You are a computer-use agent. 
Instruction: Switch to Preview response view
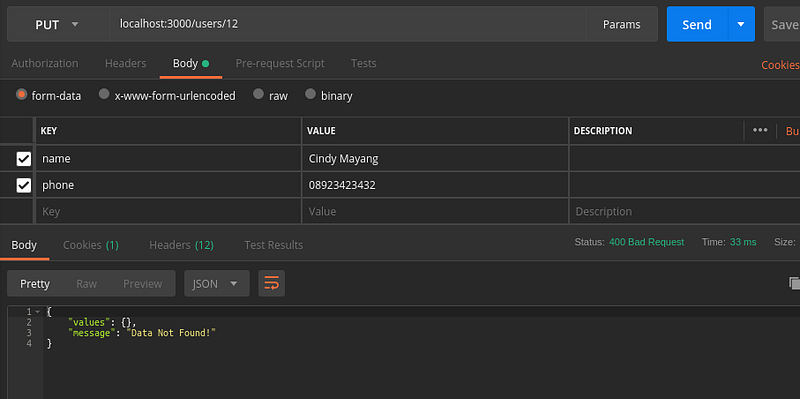coord(142,284)
